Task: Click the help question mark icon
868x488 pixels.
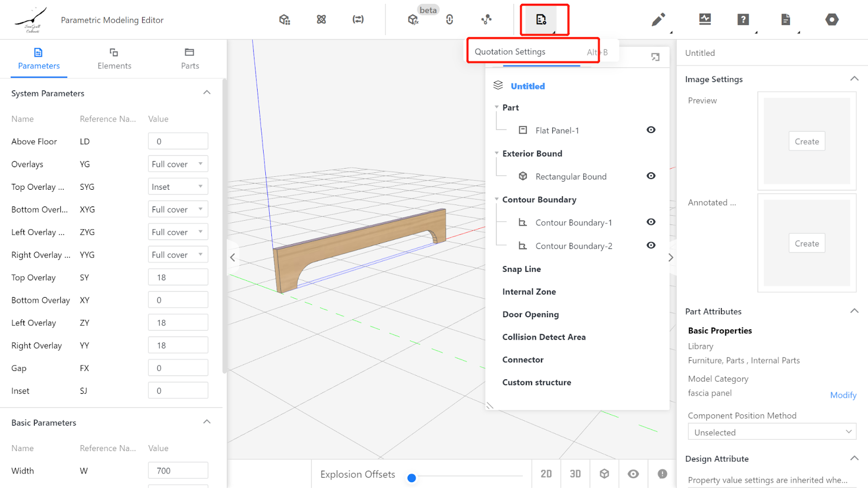Action: point(743,20)
